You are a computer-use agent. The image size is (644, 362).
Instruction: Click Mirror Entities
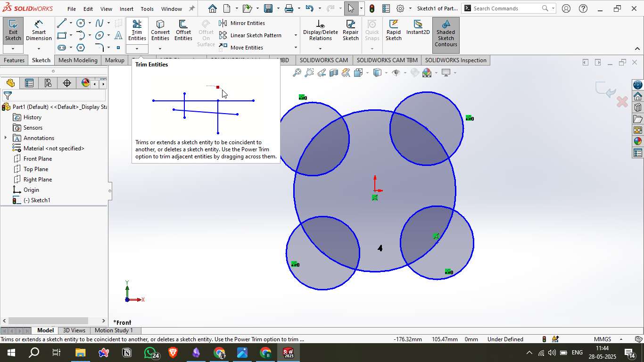pyautogui.click(x=242, y=23)
